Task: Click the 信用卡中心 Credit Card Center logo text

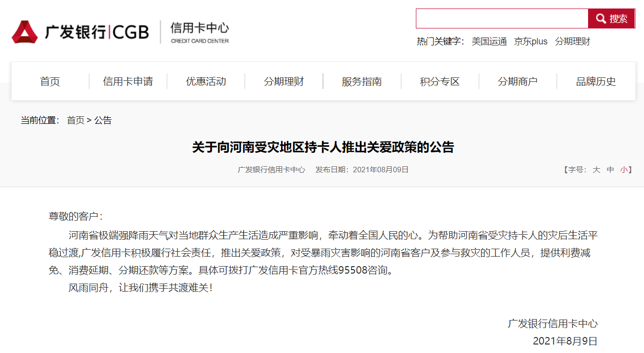Action: tap(200, 32)
